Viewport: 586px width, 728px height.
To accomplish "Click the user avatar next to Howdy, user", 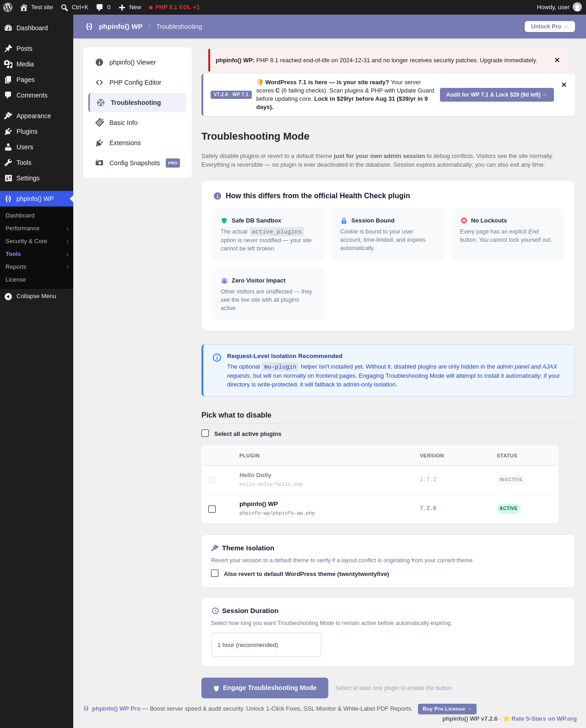I will coord(577,7).
